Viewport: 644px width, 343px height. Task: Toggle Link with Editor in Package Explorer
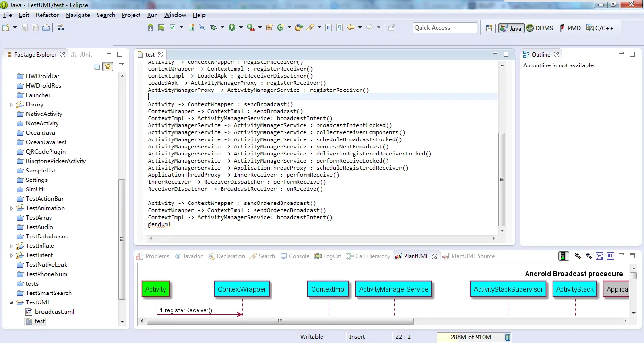[107, 66]
